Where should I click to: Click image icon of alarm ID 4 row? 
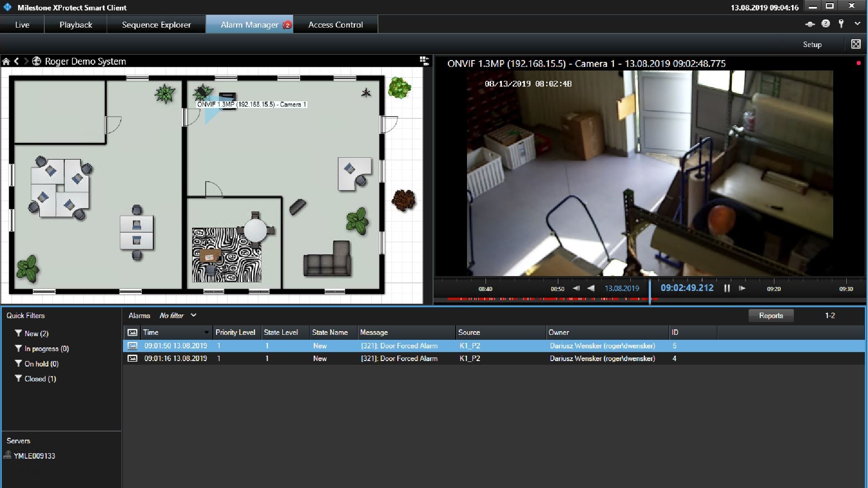pyautogui.click(x=132, y=358)
